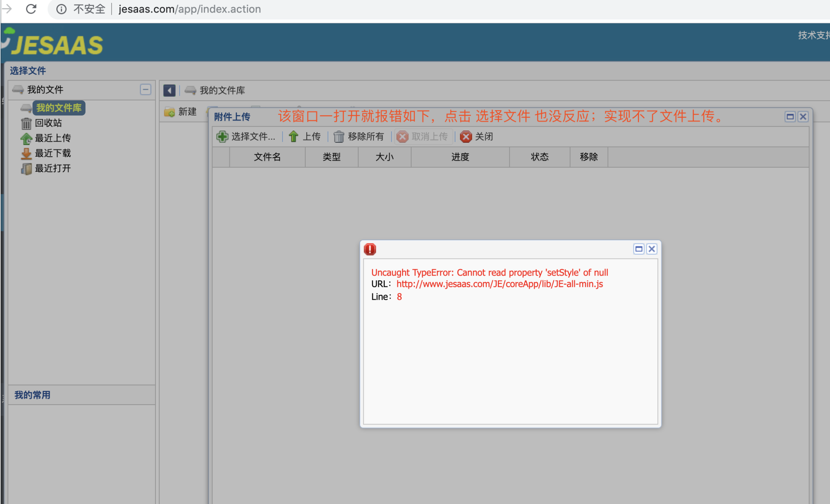Click the File Name column header
This screenshot has height=504, width=830.
click(267, 157)
